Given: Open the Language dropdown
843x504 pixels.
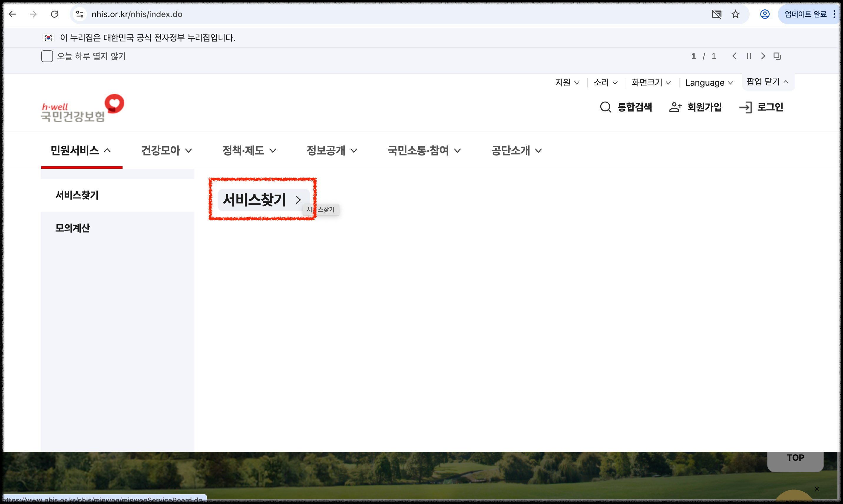Looking at the screenshot, I should coord(709,82).
